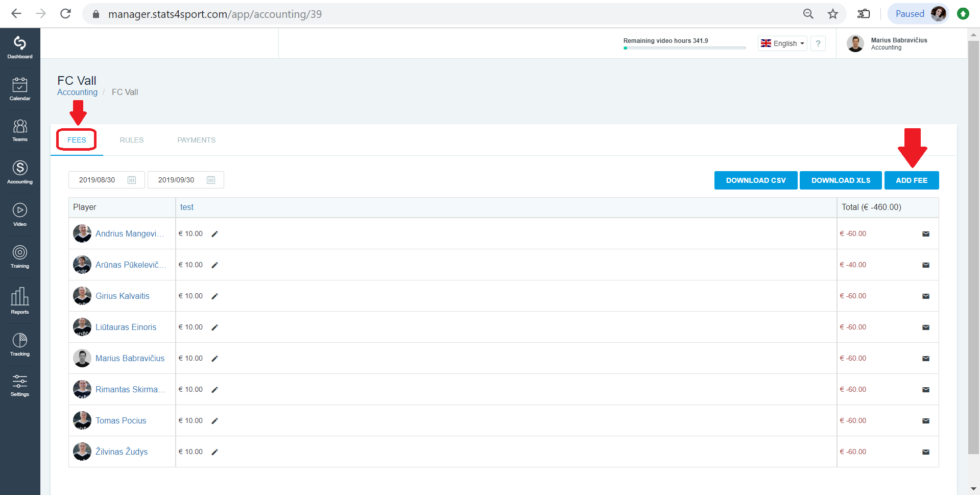
Task: Open Marius Babravičius player link in the table
Action: point(130,359)
